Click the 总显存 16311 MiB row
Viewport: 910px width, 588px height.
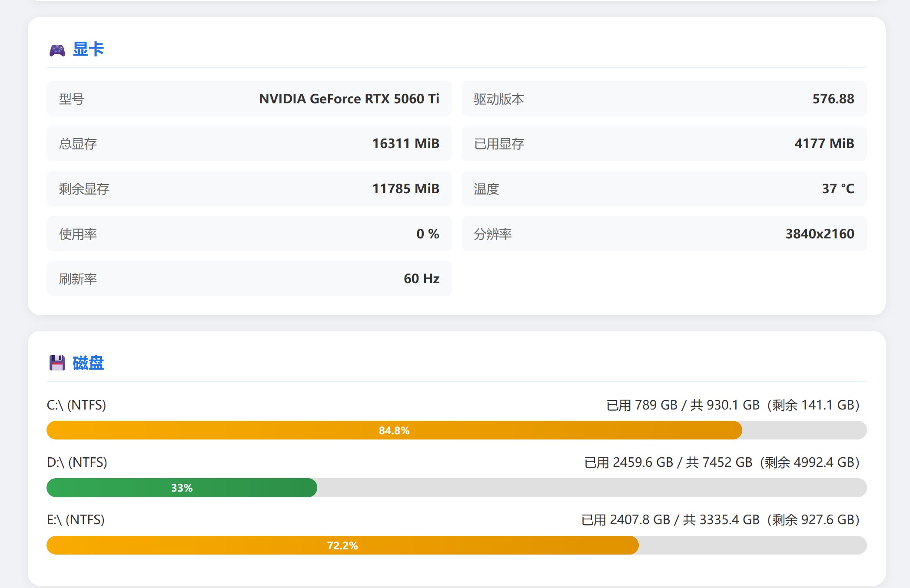tap(249, 144)
